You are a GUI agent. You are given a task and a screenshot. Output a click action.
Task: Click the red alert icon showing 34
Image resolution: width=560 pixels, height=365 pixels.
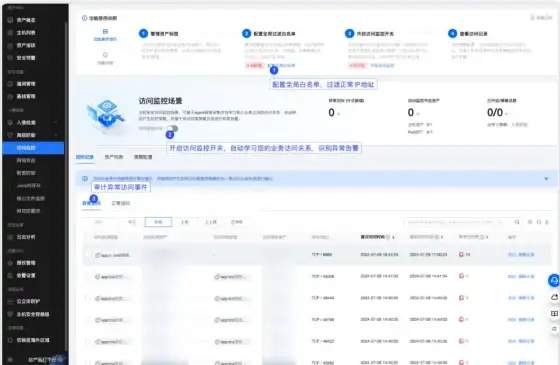(x=461, y=255)
